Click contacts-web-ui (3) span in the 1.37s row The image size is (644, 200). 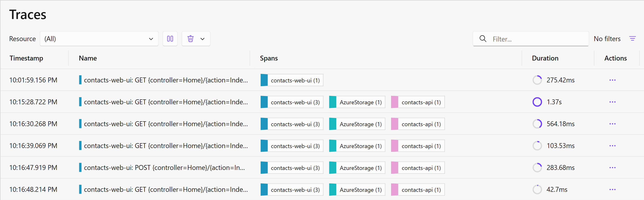[292, 102]
